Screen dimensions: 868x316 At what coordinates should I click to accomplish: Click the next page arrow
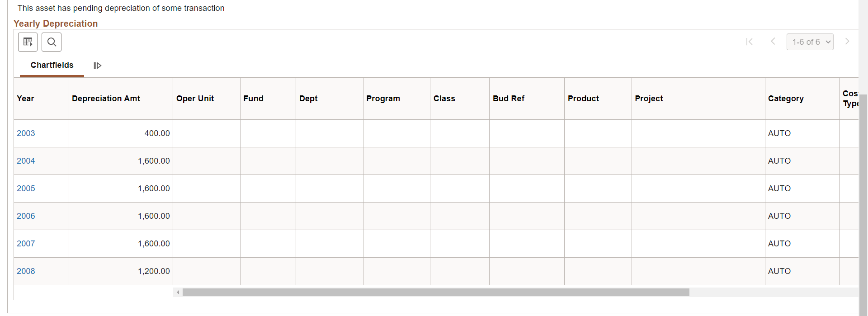click(x=847, y=42)
